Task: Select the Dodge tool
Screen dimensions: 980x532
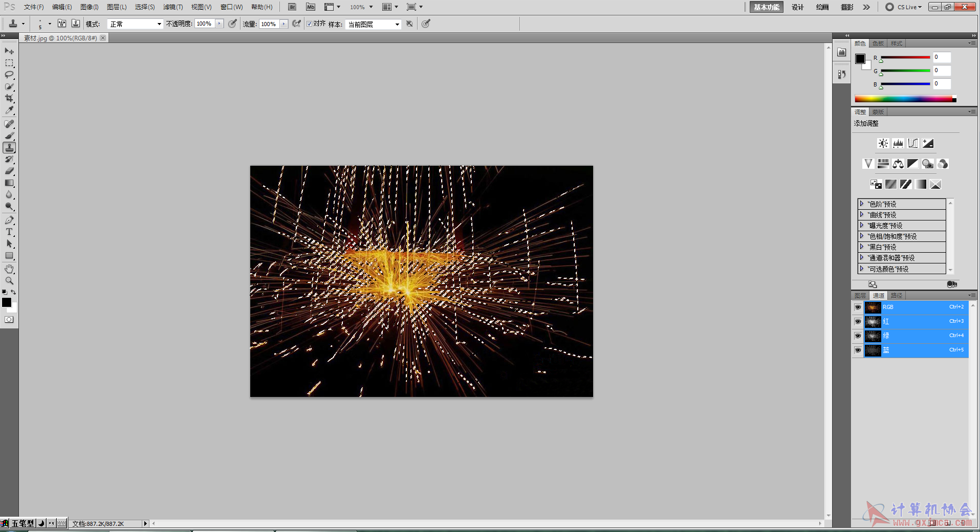Action: [x=9, y=206]
